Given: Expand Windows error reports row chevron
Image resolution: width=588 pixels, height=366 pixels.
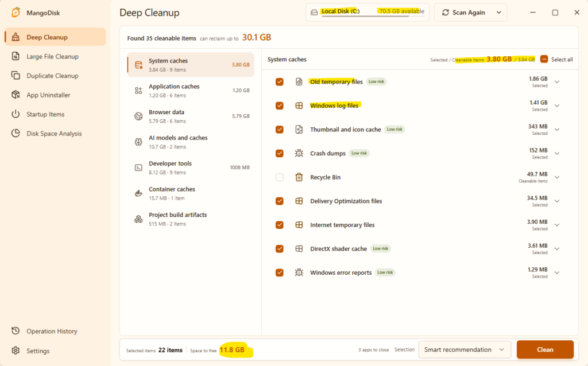Looking at the screenshot, I should [557, 273].
